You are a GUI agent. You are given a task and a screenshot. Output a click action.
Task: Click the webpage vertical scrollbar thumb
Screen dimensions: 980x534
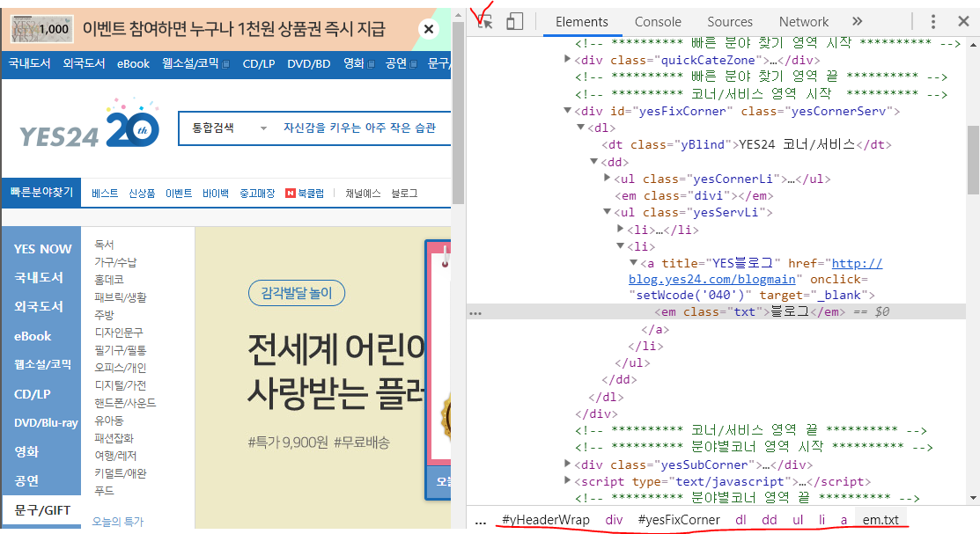458,113
